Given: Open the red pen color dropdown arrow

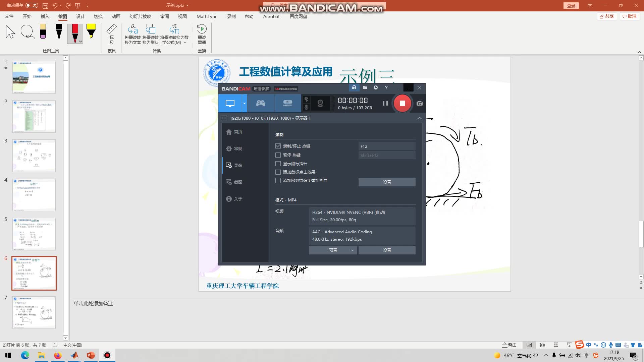Looking at the screenshot, I should pos(80,42).
